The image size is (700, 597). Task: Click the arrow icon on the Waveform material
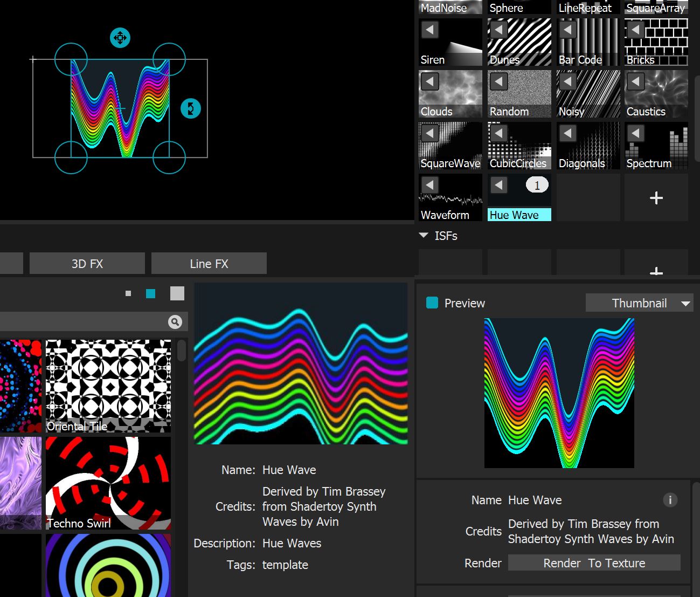(429, 185)
